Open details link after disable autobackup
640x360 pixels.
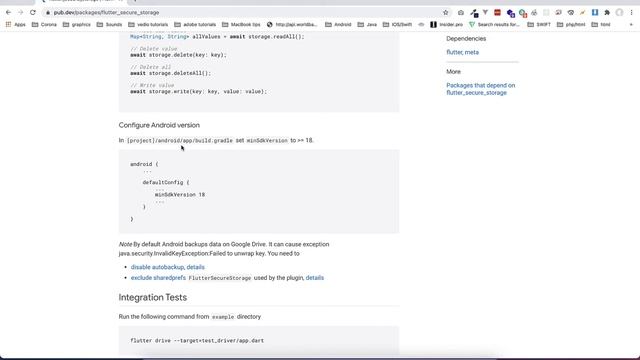click(x=196, y=267)
